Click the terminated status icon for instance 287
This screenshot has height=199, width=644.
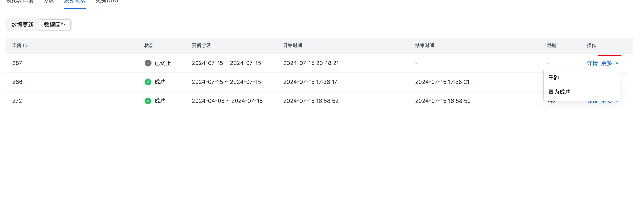(148, 63)
